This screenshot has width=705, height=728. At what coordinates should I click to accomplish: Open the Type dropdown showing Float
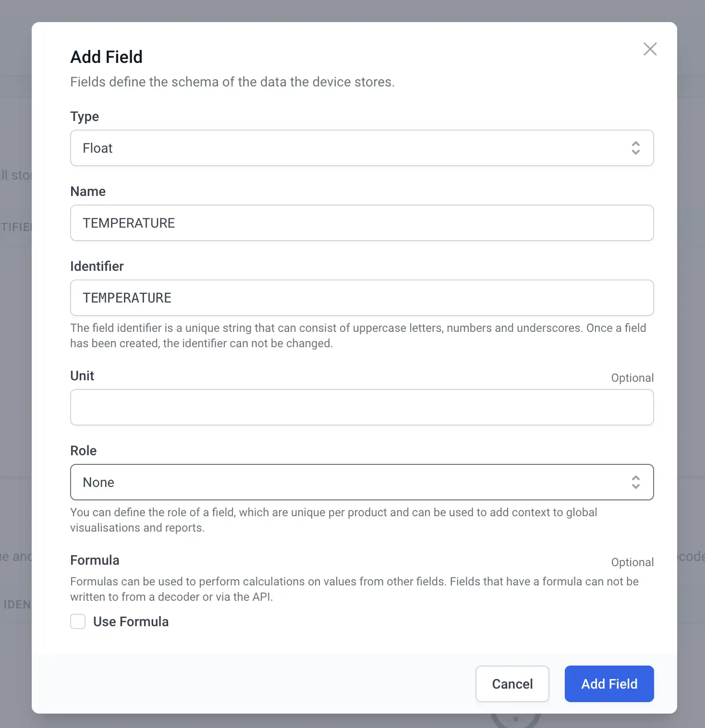[x=362, y=148]
